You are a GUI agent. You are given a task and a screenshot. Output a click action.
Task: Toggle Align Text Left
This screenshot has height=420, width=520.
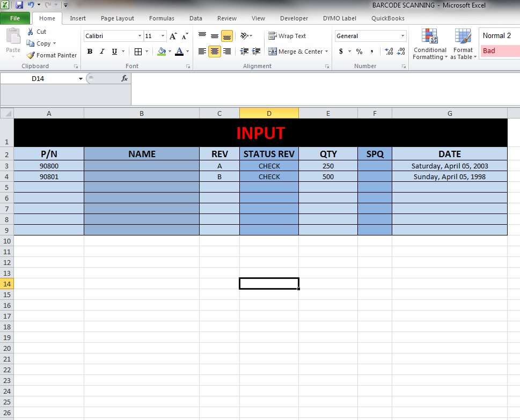(202, 51)
